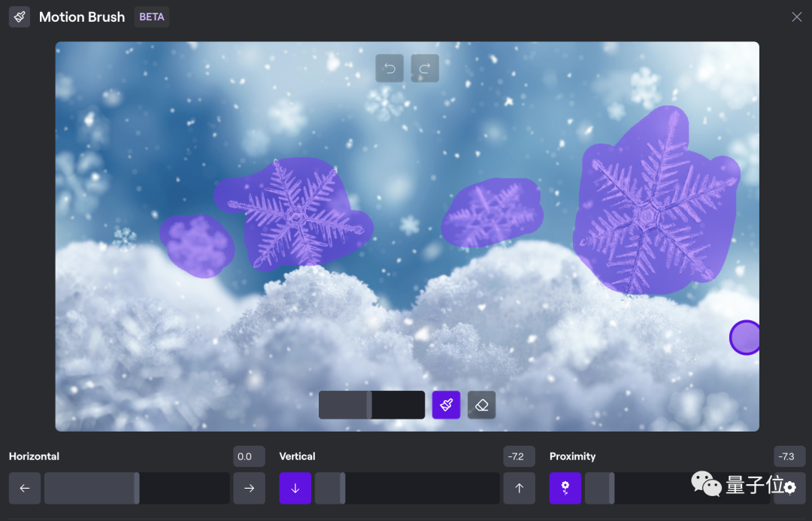This screenshot has width=812, height=521.
Task: Close the Motion Brush panel
Action: 796,17
